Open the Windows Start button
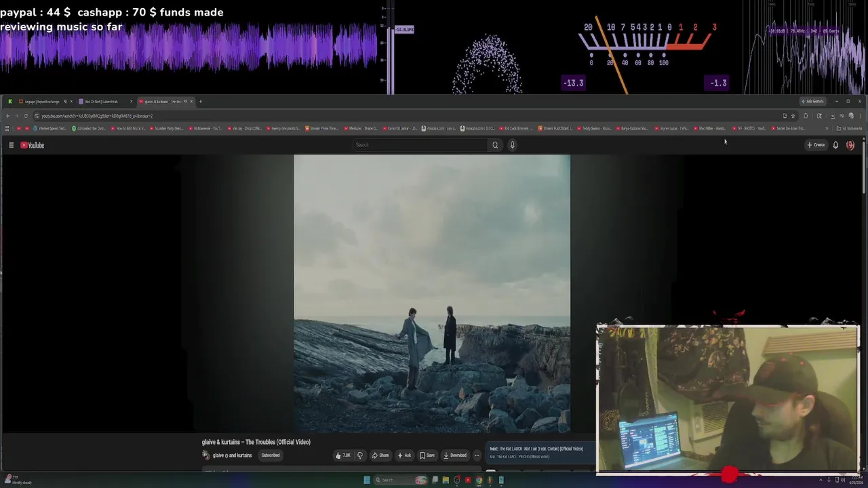The image size is (868, 488). click(x=367, y=480)
